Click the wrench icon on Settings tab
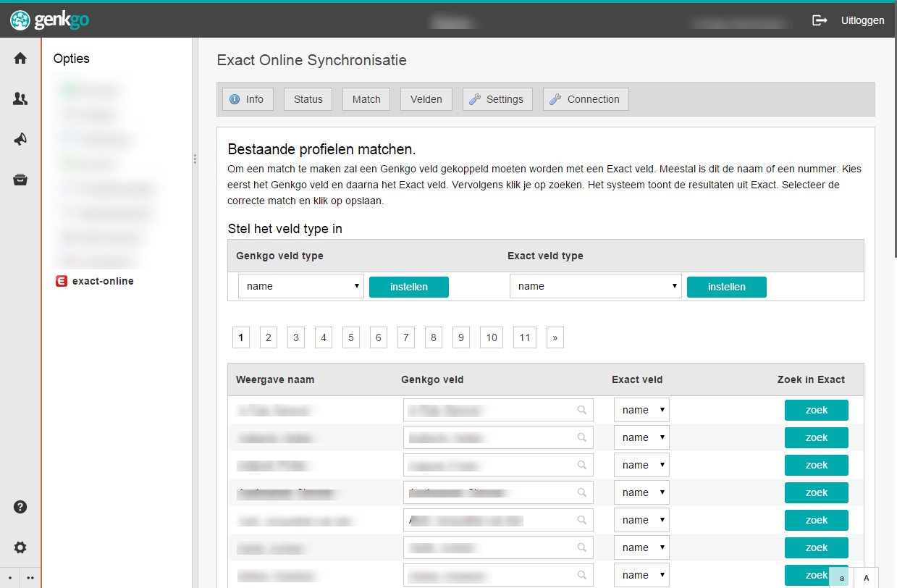Image resolution: width=897 pixels, height=588 pixels. tap(475, 99)
